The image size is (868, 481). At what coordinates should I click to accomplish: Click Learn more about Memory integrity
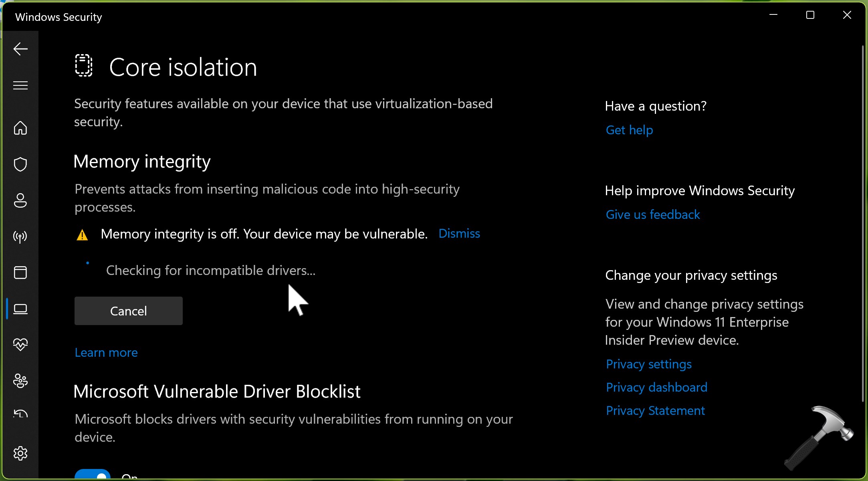106,352
